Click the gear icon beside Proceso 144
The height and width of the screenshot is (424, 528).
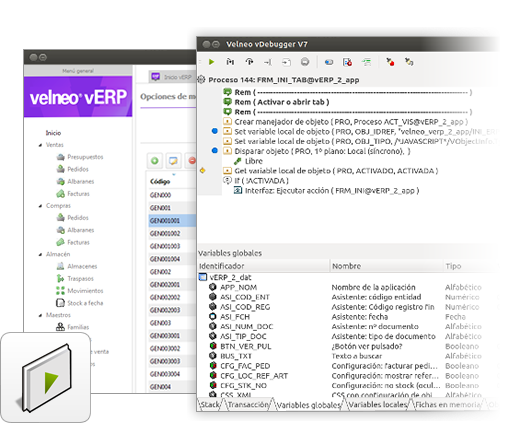point(201,80)
